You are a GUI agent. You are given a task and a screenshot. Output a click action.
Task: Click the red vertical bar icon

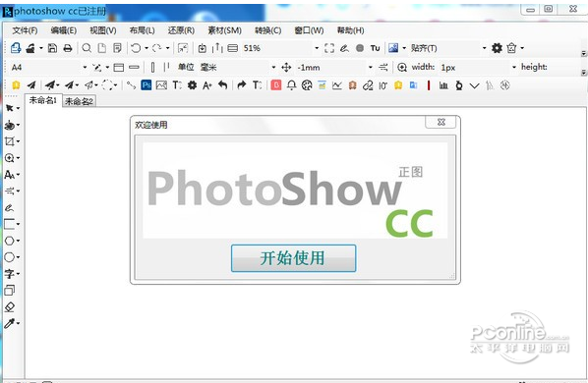pyautogui.click(x=429, y=85)
